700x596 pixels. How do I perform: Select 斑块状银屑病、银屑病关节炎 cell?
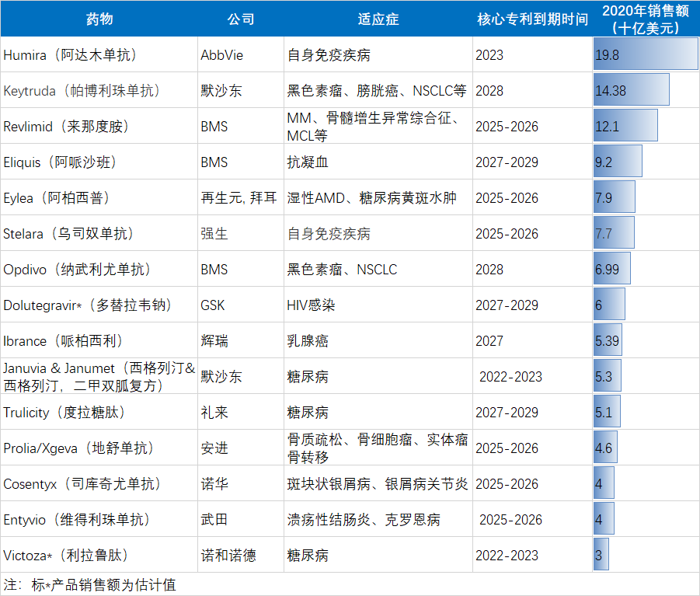coord(378,483)
